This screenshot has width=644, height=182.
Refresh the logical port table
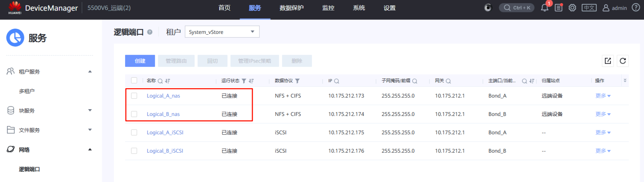click(623, 61)
